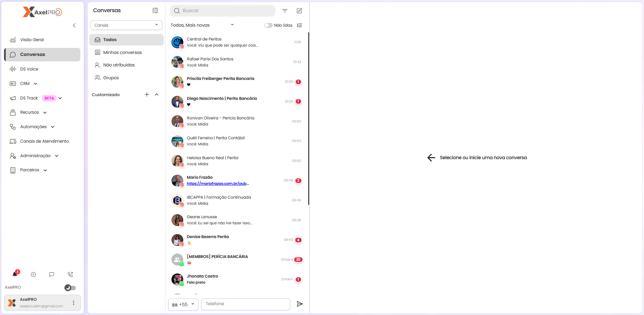Click the Telefone input field
644x315 pixels.
245,304
